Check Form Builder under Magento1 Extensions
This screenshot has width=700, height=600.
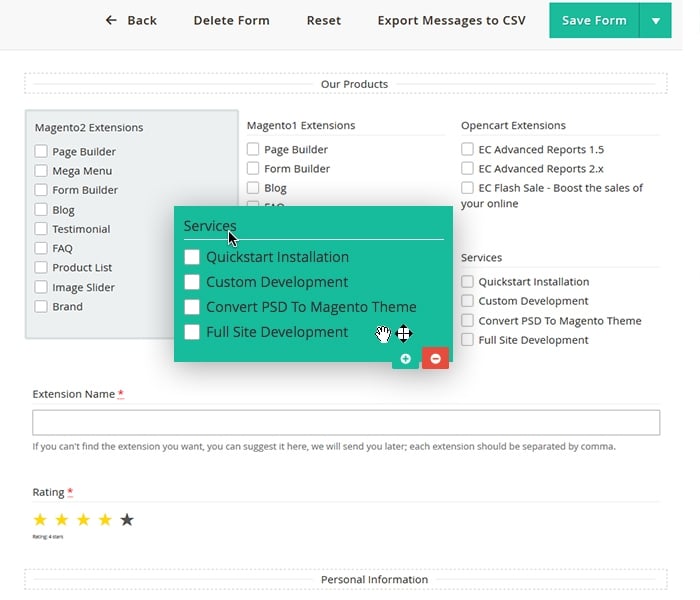[253, 168]
